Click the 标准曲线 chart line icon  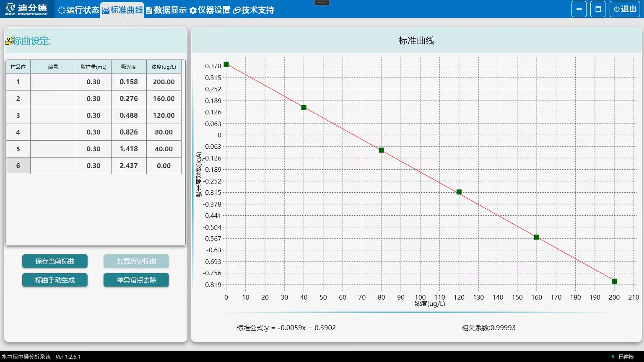coord(105,9)
